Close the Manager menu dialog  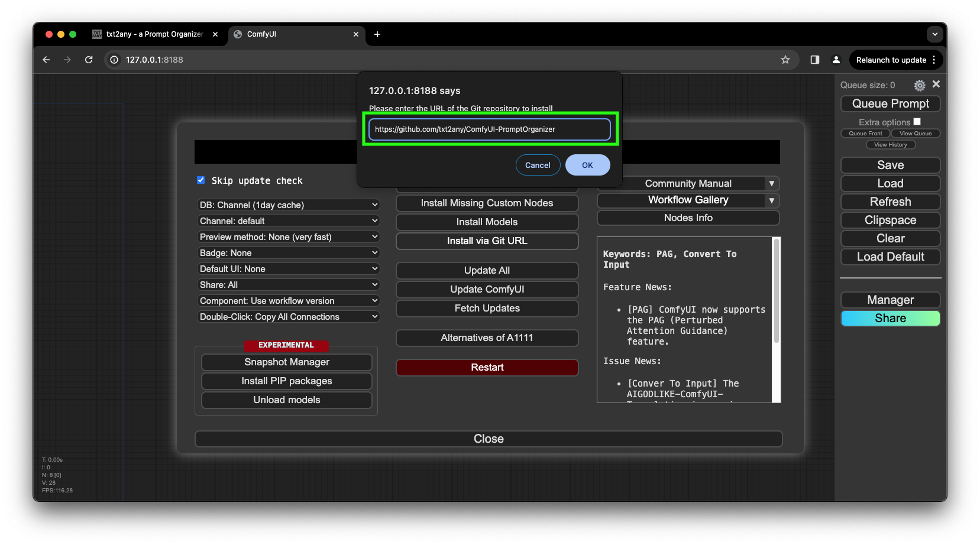[x=489, y=439]
